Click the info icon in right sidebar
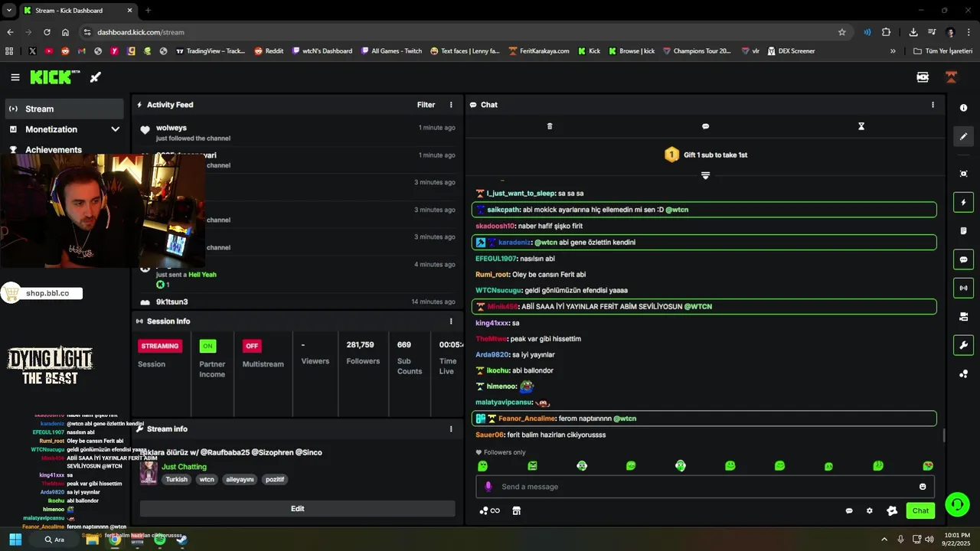This screenshot has width=980, height=551. click(964, 108)
